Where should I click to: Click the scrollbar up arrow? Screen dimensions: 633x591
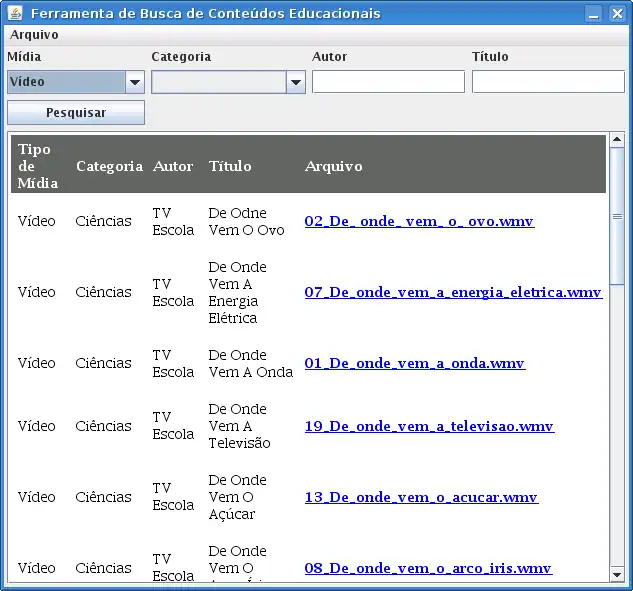617,139
